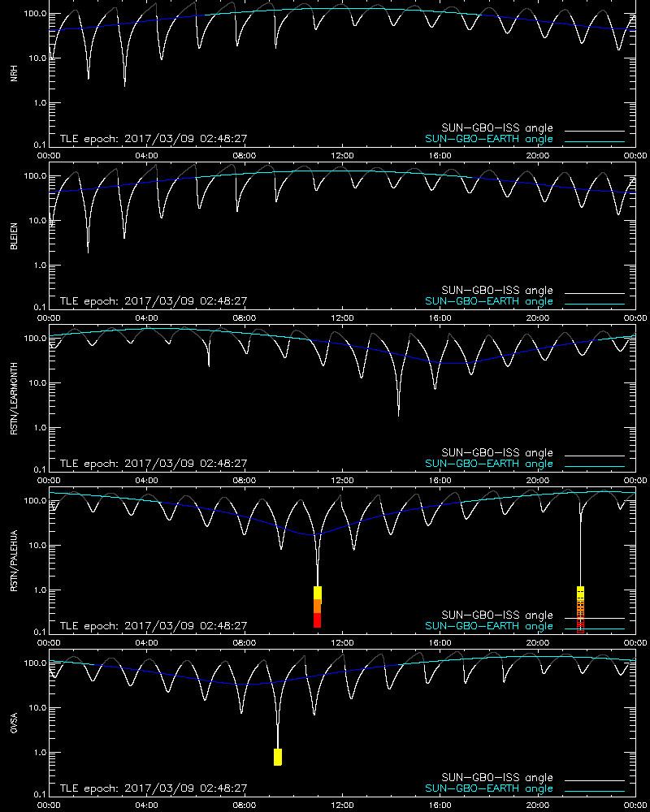Click the NRH y-axis station label
This screenshot has height=812, width=650.
(x=14, y=73)
